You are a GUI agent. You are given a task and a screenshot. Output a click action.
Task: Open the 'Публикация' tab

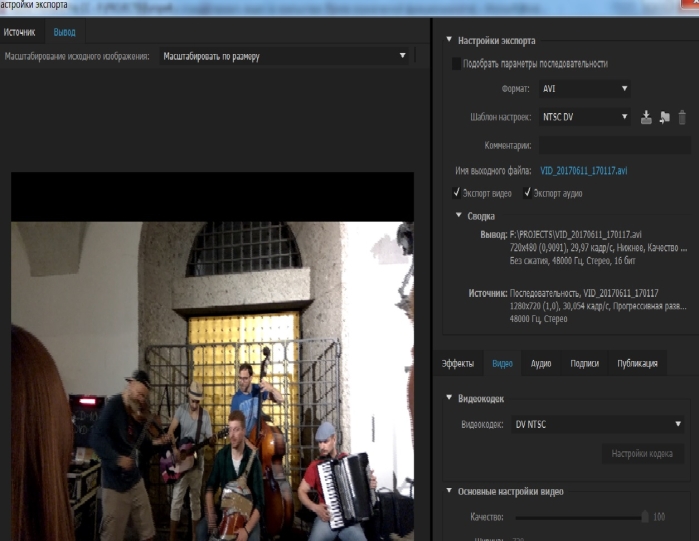637,364
